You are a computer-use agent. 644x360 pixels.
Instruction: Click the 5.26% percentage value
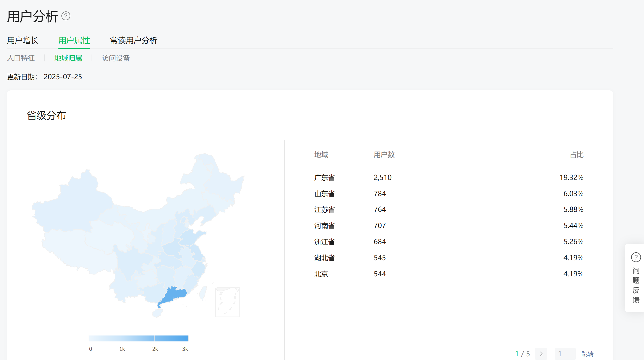click(573, 242)
